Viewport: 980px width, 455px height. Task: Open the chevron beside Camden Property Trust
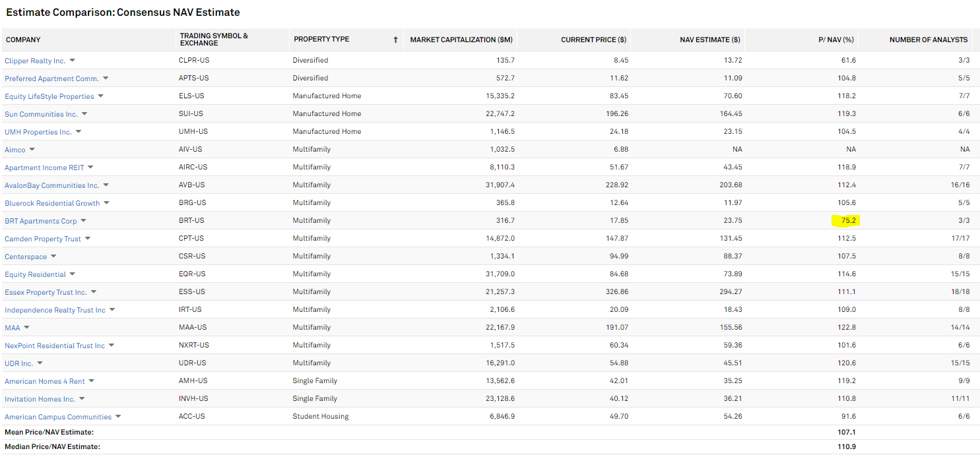[88, 238]
